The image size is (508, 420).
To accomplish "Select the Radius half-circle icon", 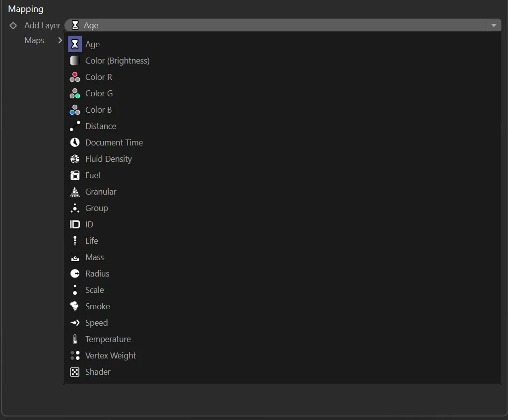I will point(75,274).
